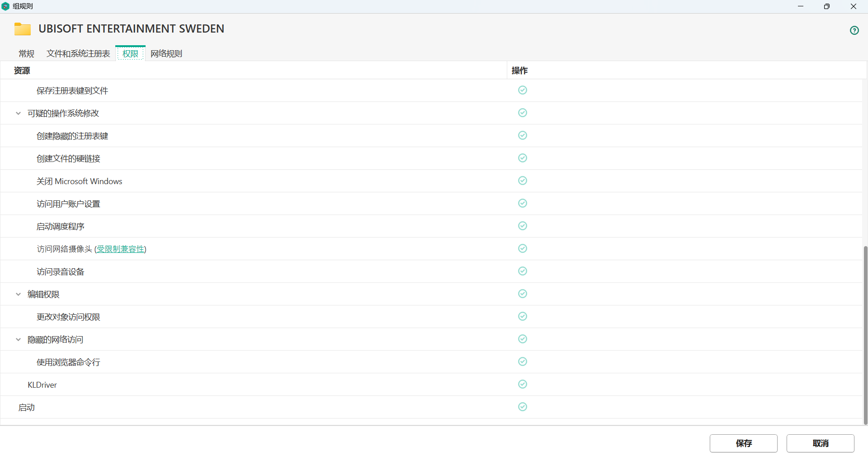Click allow icon for 关闭 Microsoft Windows
The height and width of the screenshot is (456, 868).
point(522,180)
